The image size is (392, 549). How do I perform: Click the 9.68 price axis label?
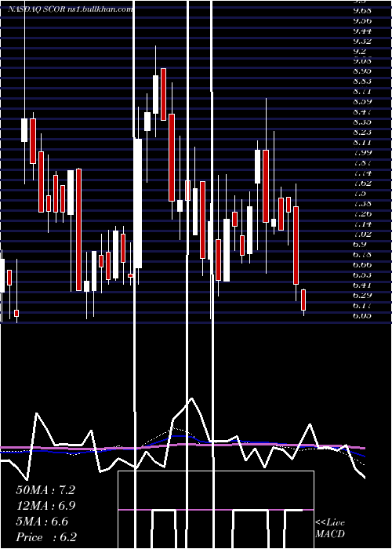coord(362,10)
